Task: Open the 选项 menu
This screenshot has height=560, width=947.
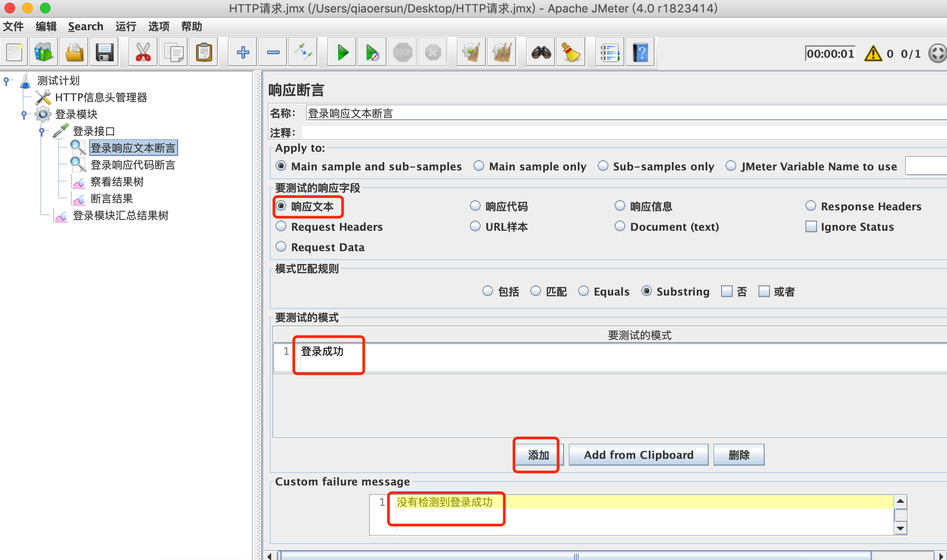Action: click(x=158, y=27)
